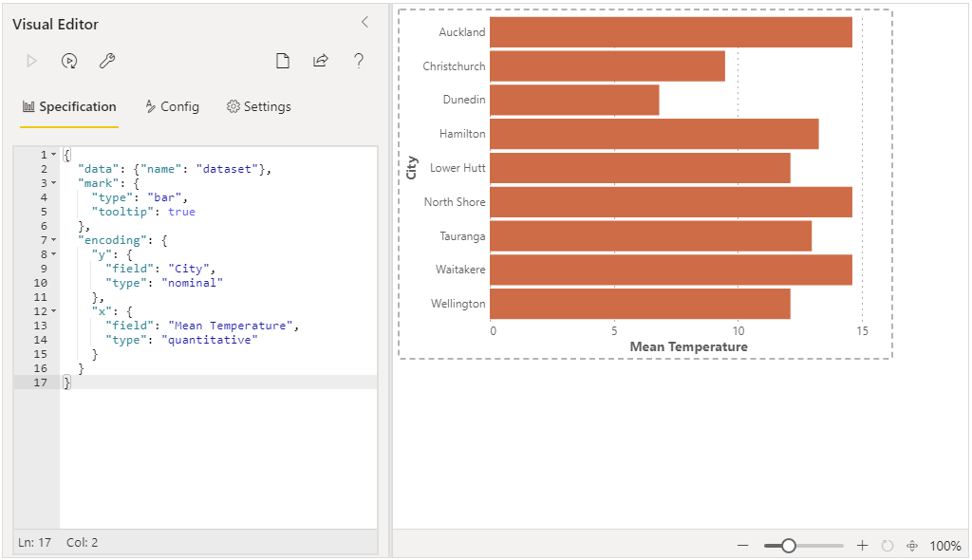Click the Apply (play) icon
The width and height of the screenshot is (972, 560).
pyautogui.click(x=31, y=61)
